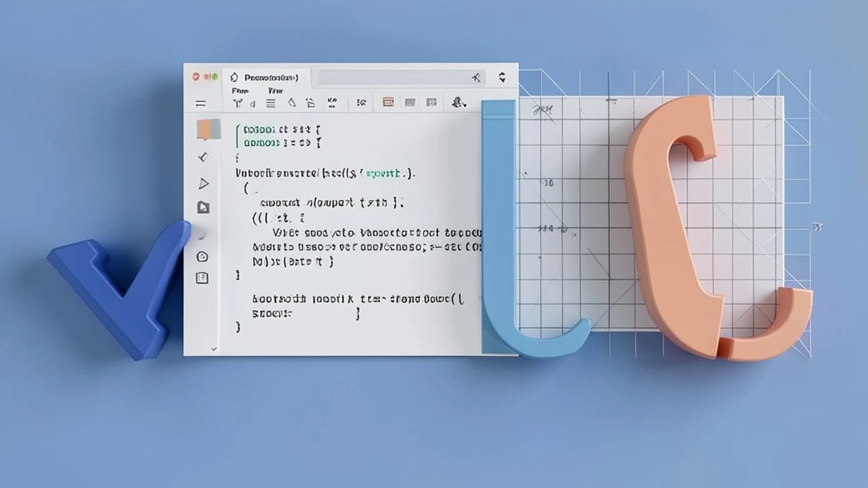Select the split-column layout icon
This screenshot has width=868, height=488.
pyautogui.click(x=431, y=102)
